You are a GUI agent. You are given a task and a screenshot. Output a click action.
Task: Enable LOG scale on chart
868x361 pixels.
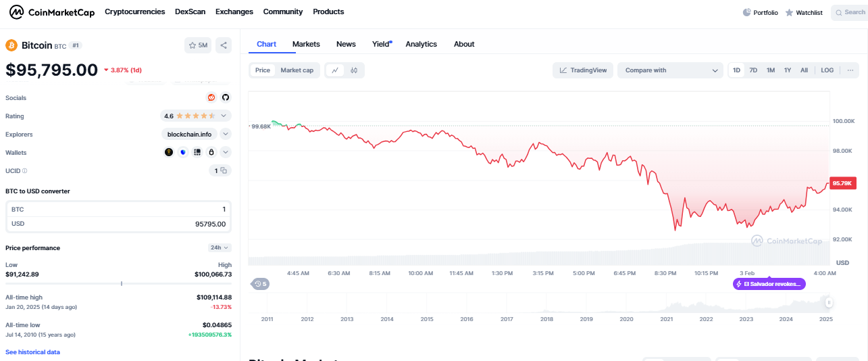point(827,70)
